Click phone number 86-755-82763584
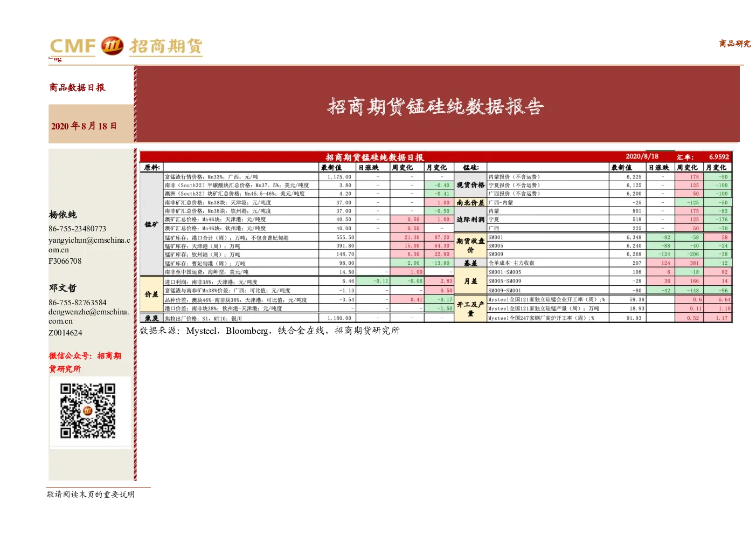The width and height of the screenshot is (756, 535). click(x=77, y=303)
